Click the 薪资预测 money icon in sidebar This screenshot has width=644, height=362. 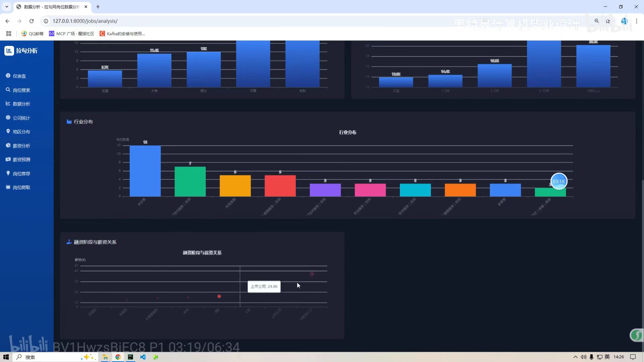click(x=8, y=160)
